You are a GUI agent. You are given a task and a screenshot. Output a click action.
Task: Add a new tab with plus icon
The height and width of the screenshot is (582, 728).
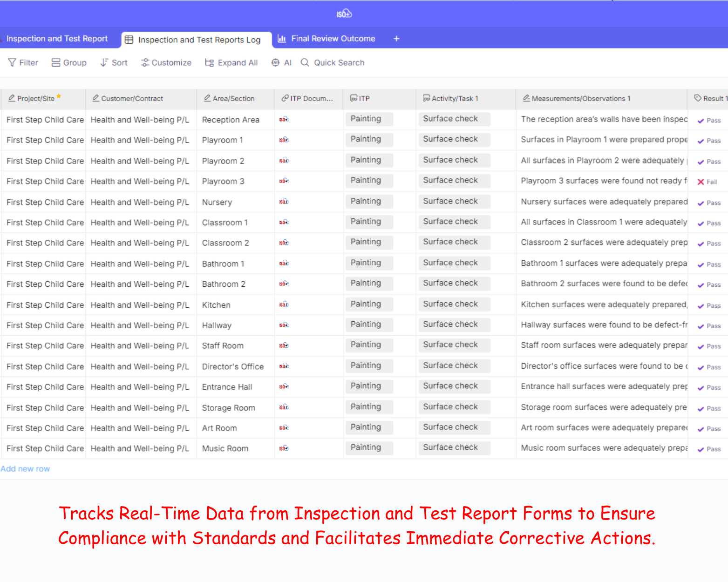(396, 39)
